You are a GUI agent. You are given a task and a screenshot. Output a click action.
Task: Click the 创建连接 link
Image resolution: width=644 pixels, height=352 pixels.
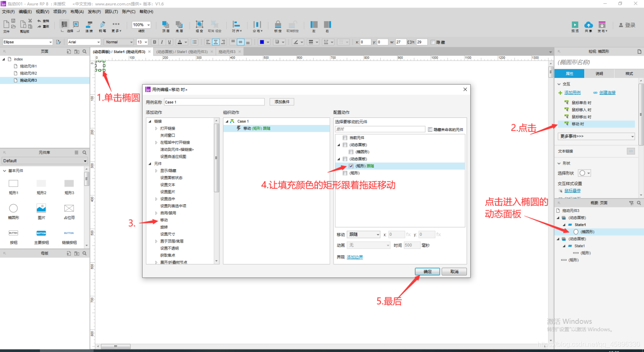(607, 93)
